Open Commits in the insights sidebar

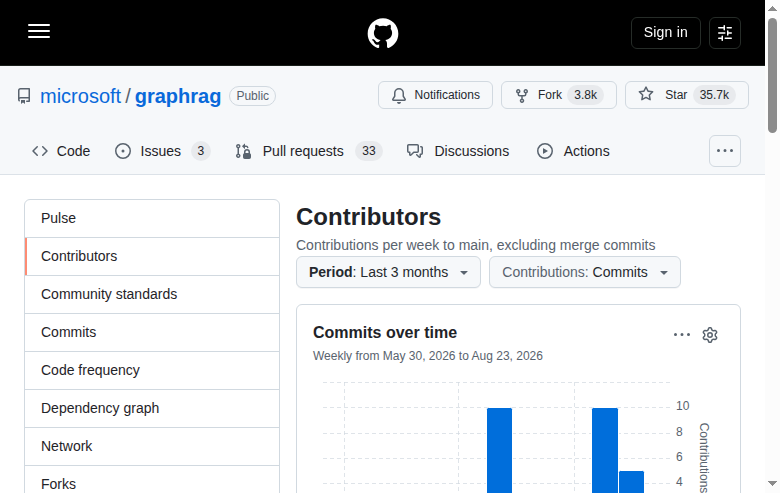[x=152, y=332]
